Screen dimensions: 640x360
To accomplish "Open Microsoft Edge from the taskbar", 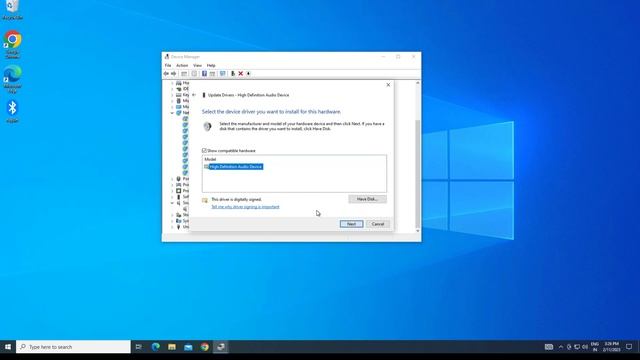I will pos(156,347).
